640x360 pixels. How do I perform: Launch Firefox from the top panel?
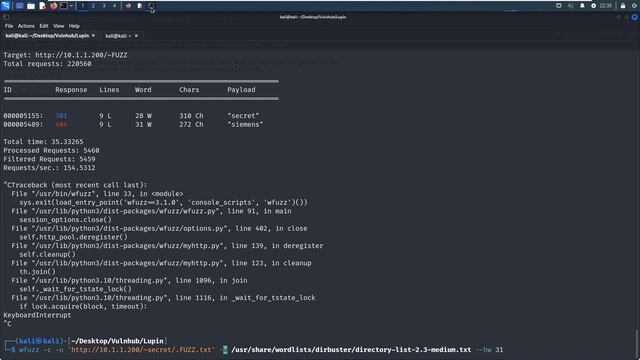(53, 6)
